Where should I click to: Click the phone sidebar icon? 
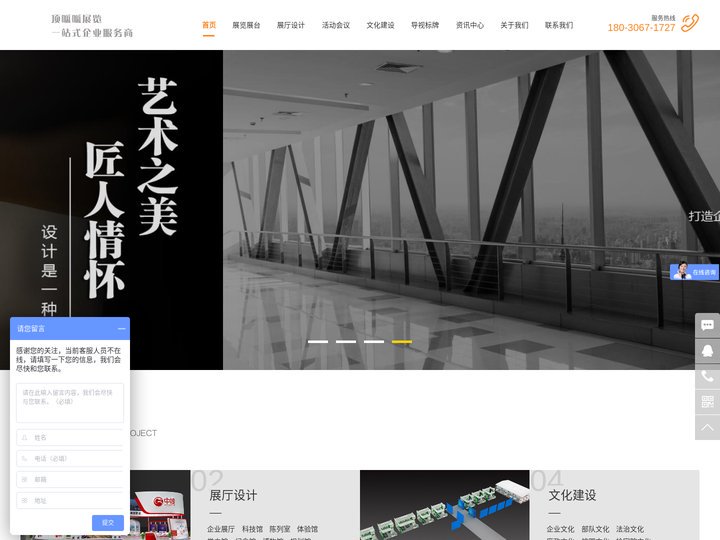click(x=708, y=377)
